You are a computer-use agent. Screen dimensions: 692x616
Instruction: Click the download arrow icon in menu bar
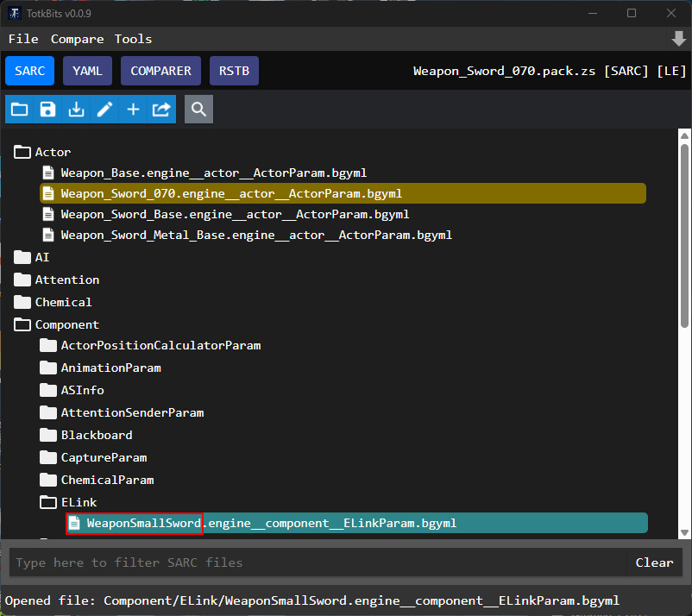pyautogui.click(x=678, y=39)
